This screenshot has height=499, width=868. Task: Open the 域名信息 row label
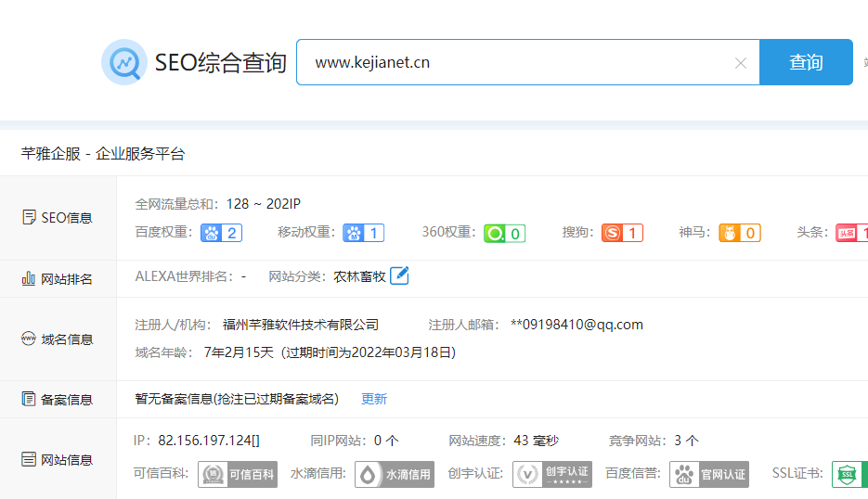coord(58,339)
